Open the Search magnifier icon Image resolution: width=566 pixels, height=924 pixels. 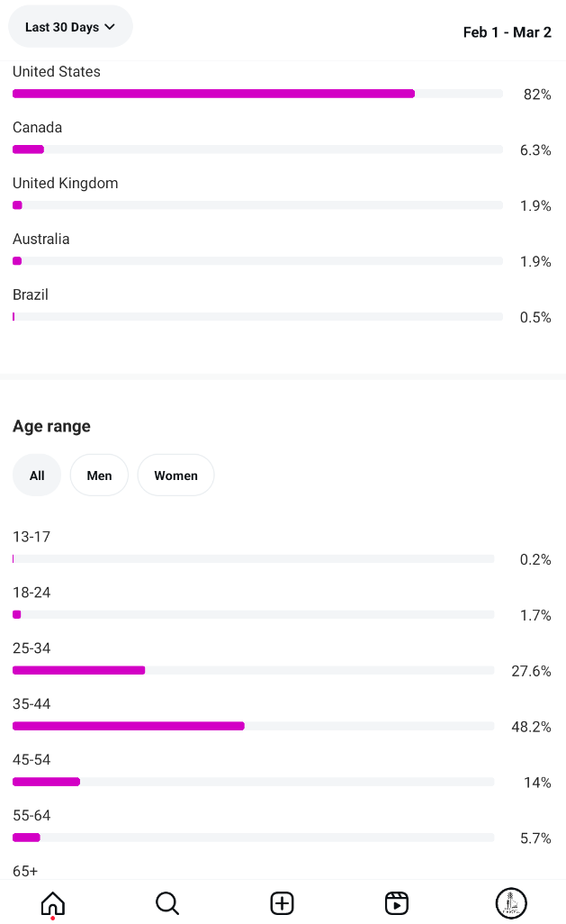tap(167, 902)
